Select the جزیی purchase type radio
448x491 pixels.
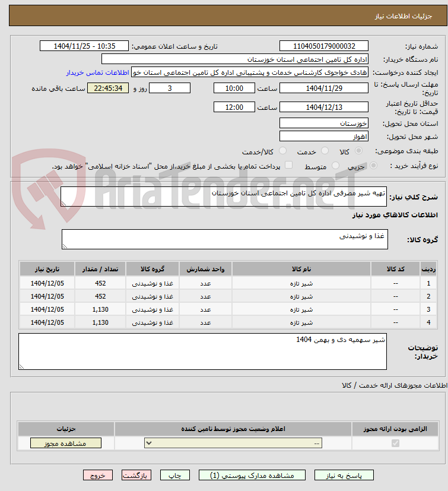tap(373, 165)
